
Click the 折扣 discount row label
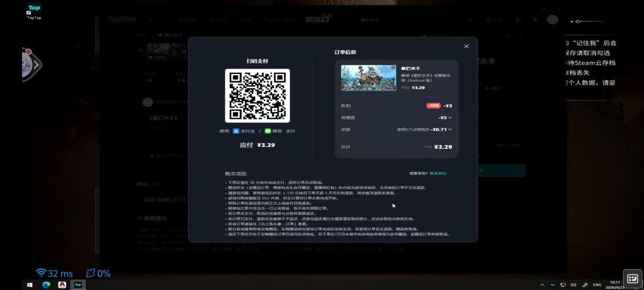(x=346, y=106)
